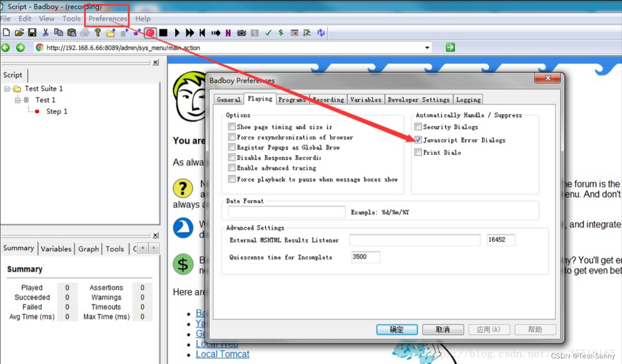
Task: Open the address bar URL dropdown
Action: (427, 47)
